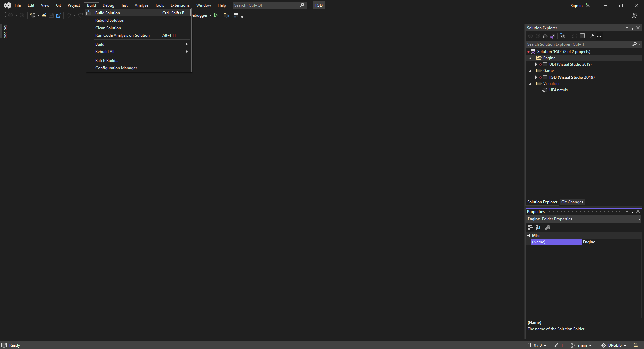Open the Analyze menu
The image size is (644, 349).
[141, 5]
